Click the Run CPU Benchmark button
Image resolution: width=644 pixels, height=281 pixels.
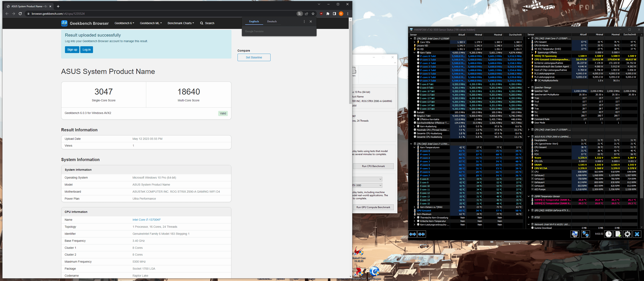pos(373,166)
